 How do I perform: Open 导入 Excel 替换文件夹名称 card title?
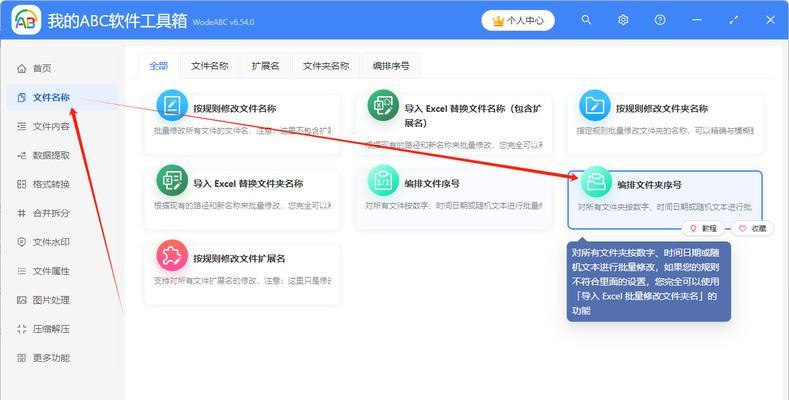(248, 184)
